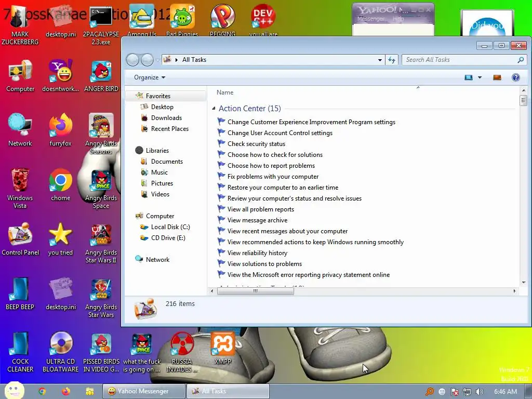The width and height of the screenshot is (532, 399).
Task: Collapse the Action Center group
Action: tap(214, 109)
